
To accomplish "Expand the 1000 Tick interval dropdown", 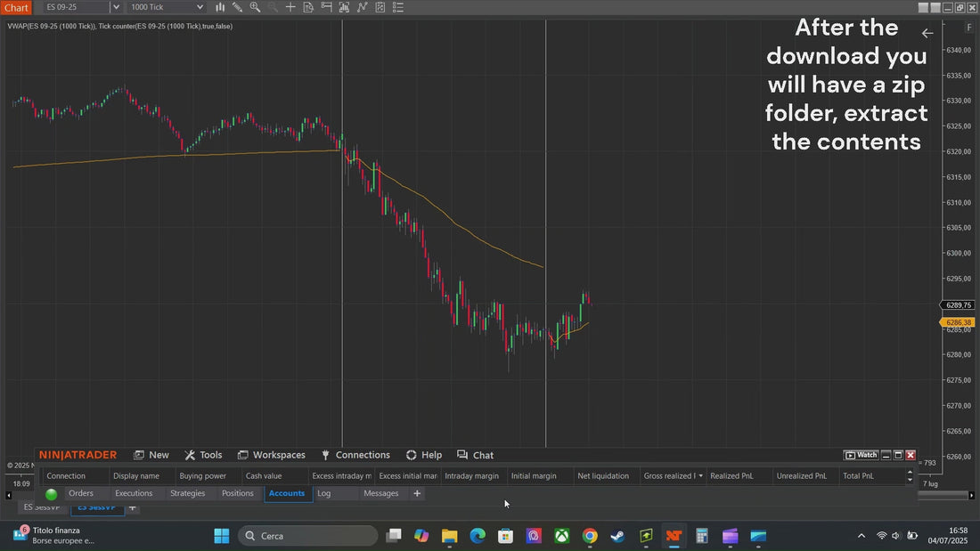I will pyautogui.click(x=200, y=7).
